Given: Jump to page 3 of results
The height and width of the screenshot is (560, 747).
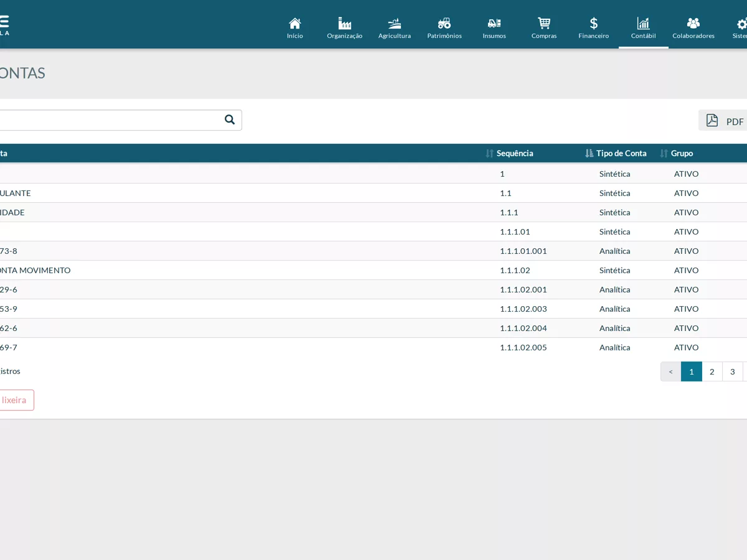Looking at the screenshot, I should 733,371.
